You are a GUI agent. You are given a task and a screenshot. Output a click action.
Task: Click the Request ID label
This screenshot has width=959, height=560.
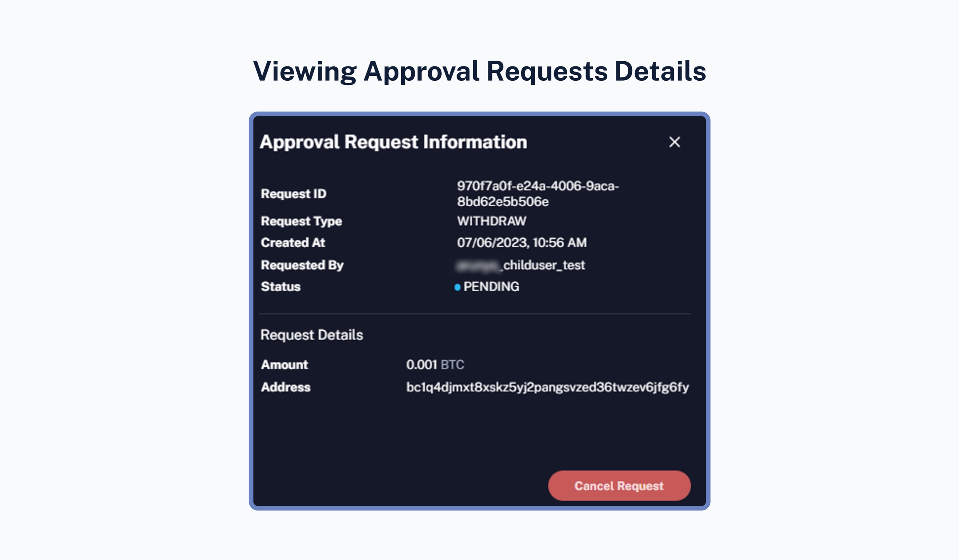pos(293,194)
